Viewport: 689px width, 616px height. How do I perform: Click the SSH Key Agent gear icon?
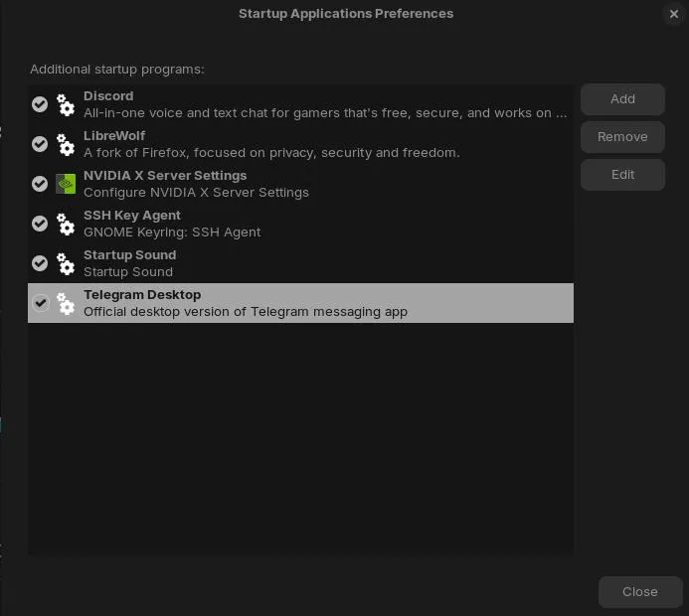pos(66,224)
